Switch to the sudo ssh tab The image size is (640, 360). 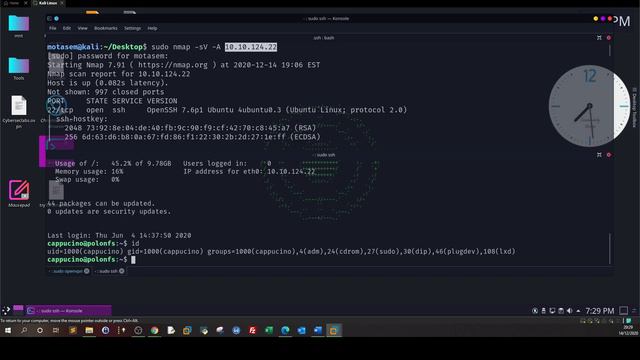click(108, 271)
